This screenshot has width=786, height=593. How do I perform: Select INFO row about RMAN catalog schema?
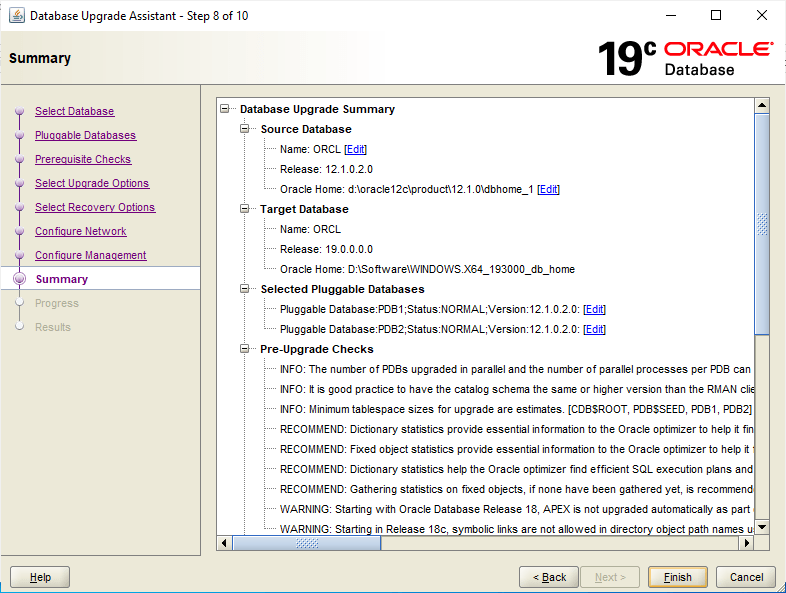(x=516, y=389)
